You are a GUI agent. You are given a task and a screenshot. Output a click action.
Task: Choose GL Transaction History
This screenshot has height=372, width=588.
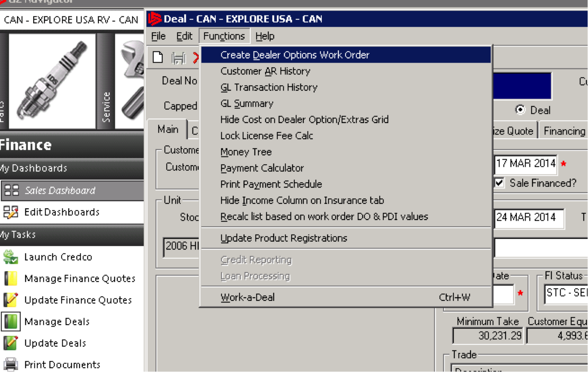[x=346, y=87]
